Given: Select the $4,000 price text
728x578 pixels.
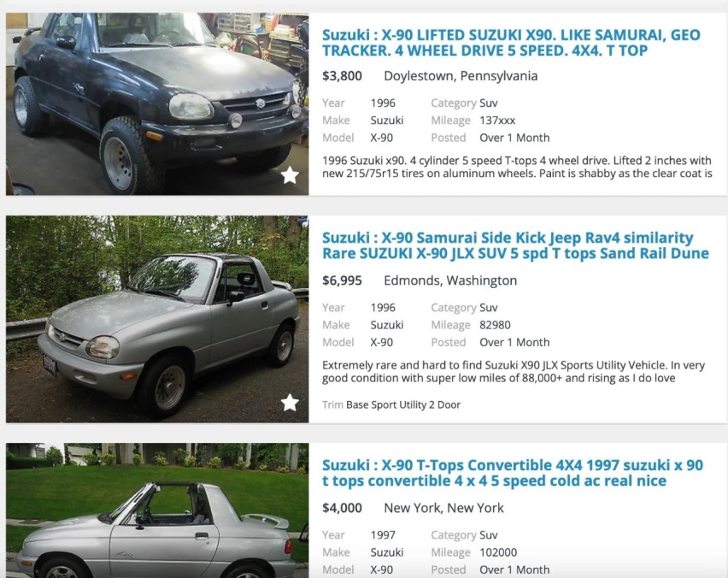Looking at the screenshot, I should click(342, 508).
